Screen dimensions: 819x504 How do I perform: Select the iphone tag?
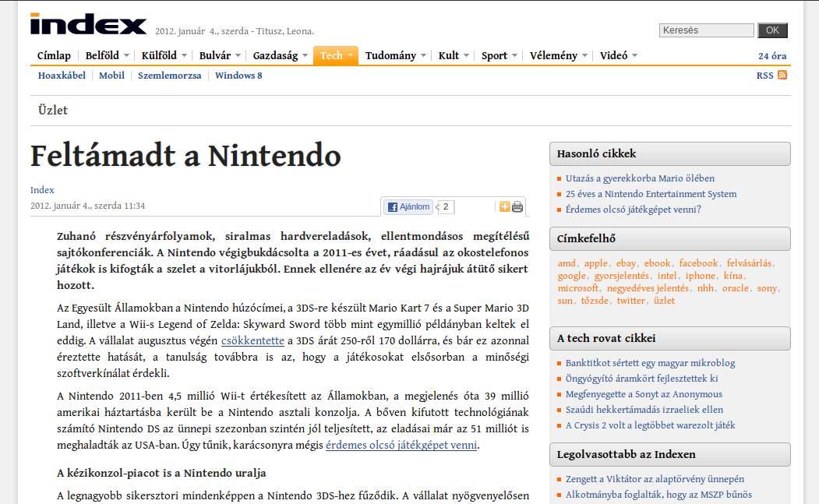tap(701, 276)
